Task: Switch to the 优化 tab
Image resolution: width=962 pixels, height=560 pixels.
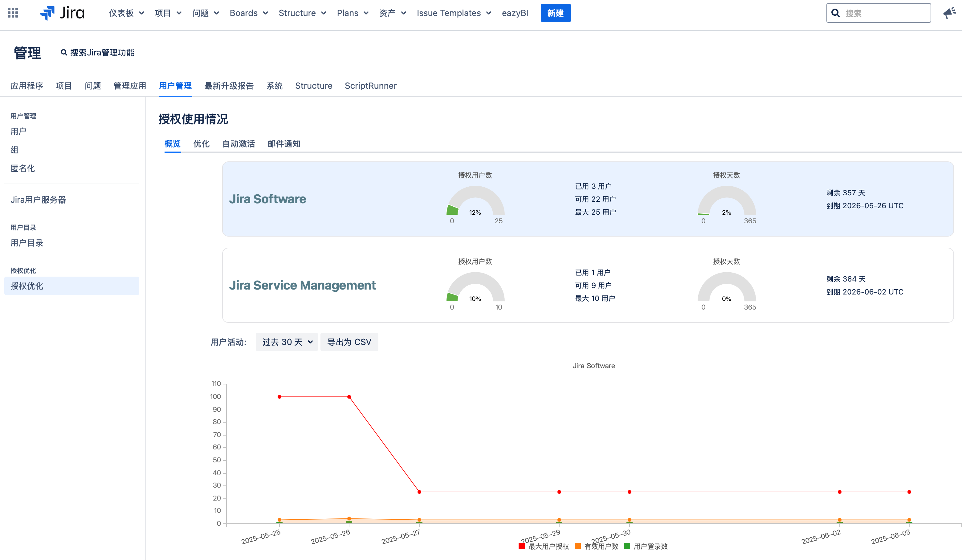Action: click(201, 144)
